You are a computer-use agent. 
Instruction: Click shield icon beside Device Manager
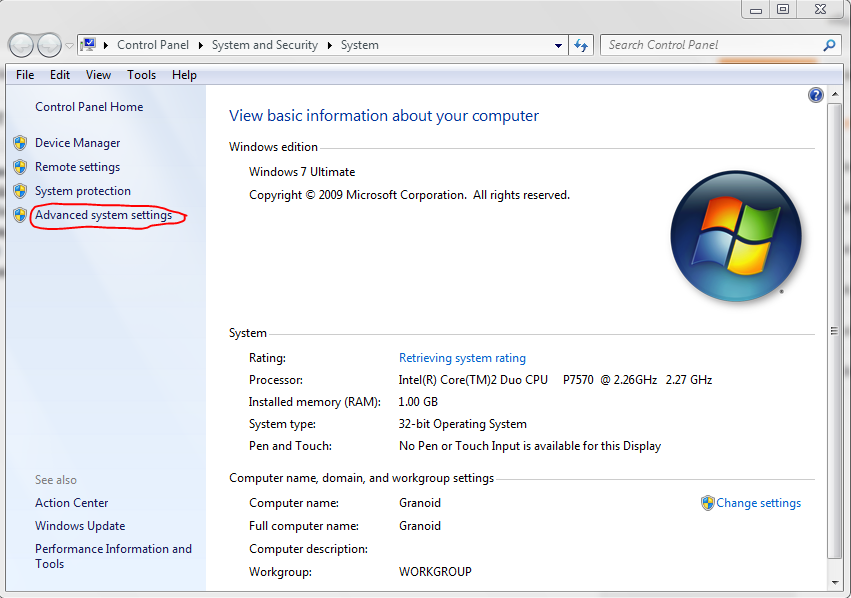click(x=20, y=143)
